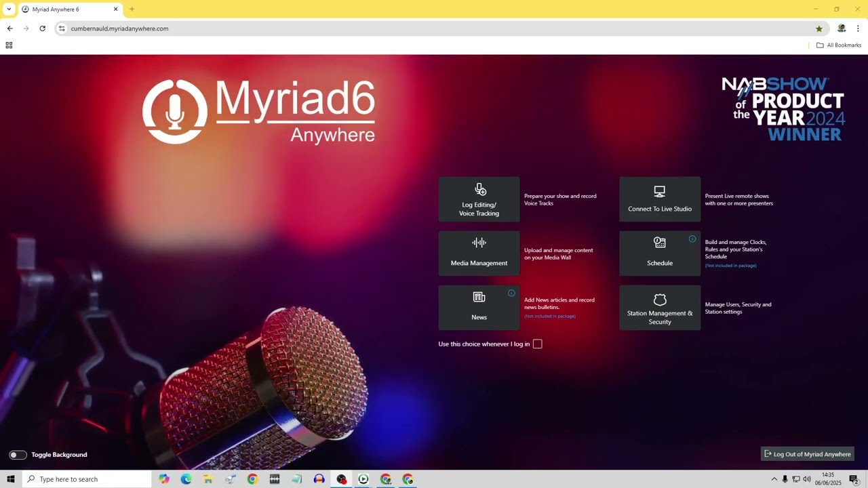Log Out of Myriad Anywhere
868x488 pixels.
click(x=807, y=454)
